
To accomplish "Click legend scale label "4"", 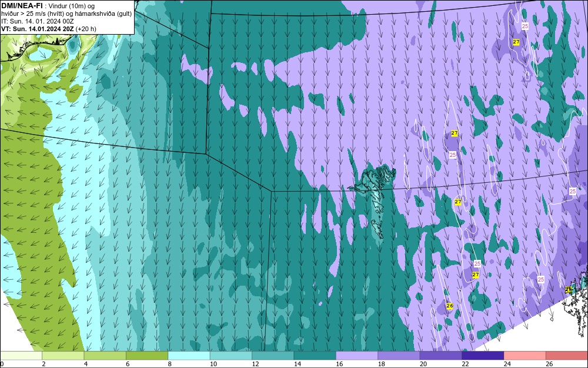I will [86, 364].
